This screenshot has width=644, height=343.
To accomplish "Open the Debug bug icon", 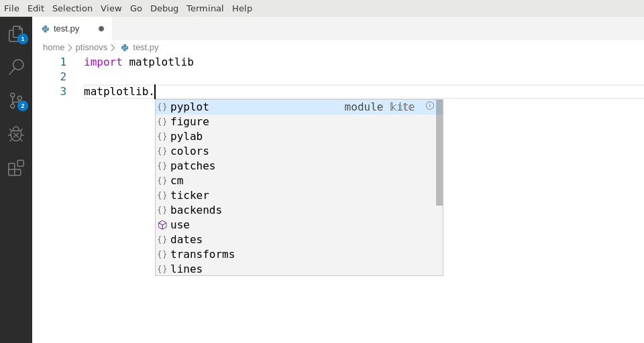I will coord(16,134).
